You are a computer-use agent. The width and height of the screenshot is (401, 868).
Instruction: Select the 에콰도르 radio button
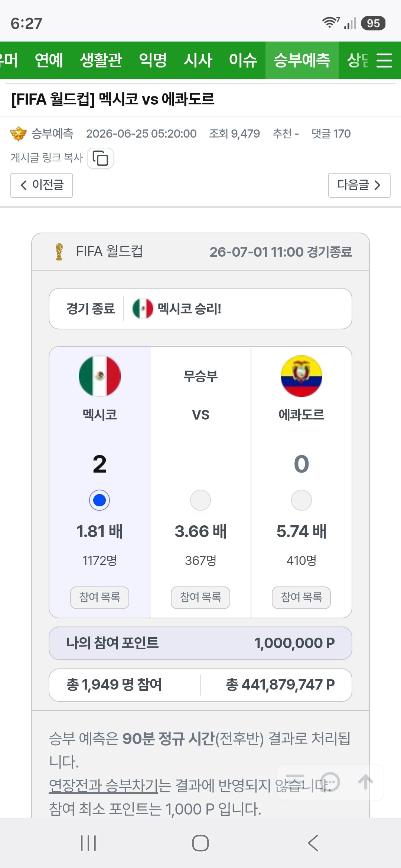tap(301, 500)
